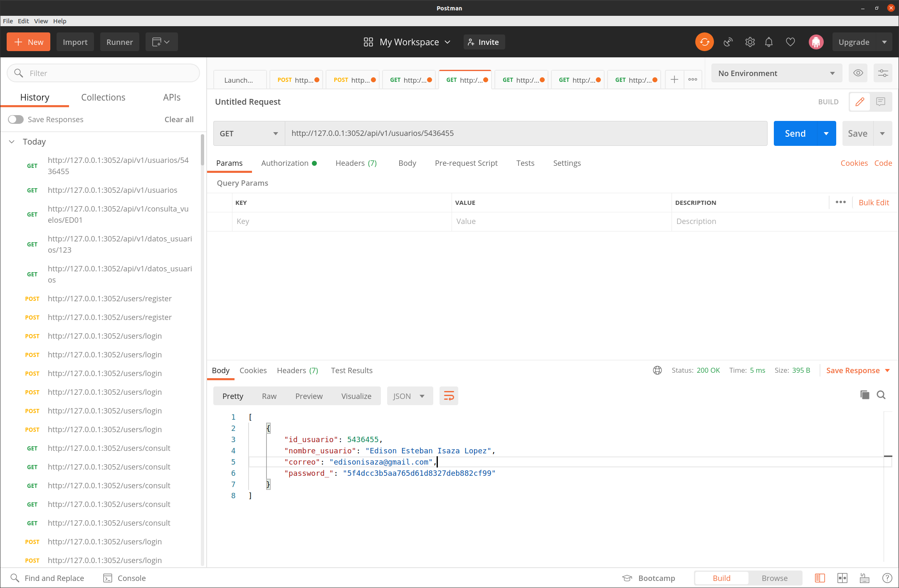Switch to Build mode toggle

coord(721,578)
